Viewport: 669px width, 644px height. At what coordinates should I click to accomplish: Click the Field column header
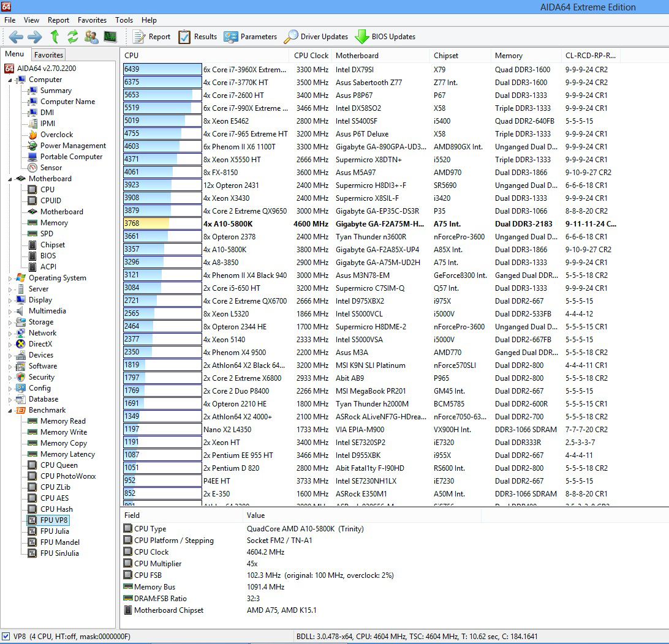pyautogui.click(x=181, y=515)
